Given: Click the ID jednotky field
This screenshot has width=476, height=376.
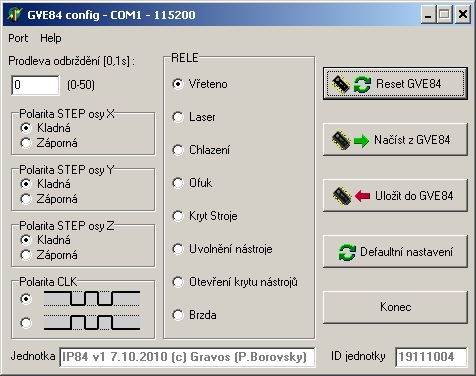Looking at the screenshot, I should pyautogui.click(x=431, y=357).
